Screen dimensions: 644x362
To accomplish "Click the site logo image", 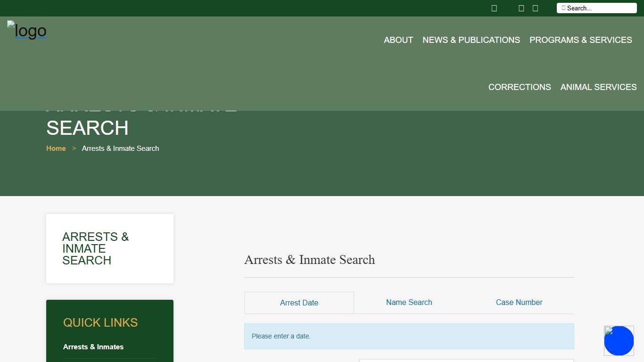I will [27, 31].
